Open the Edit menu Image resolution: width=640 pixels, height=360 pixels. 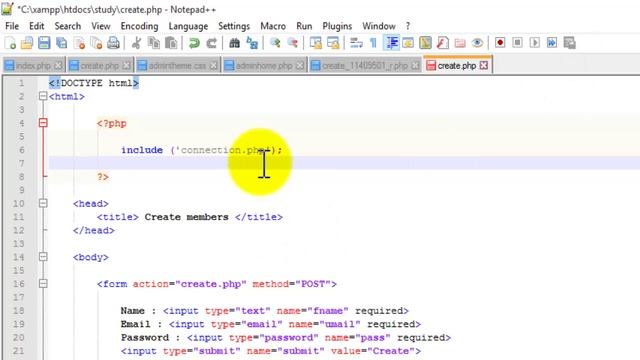(36, 26)
